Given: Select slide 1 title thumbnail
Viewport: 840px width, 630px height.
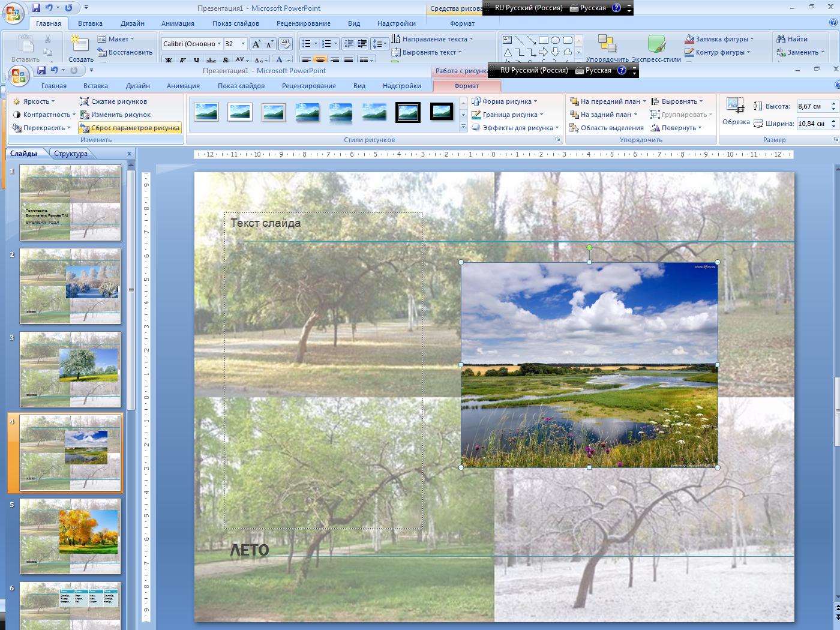Looking at the screenshot, I should pos(70,203).
